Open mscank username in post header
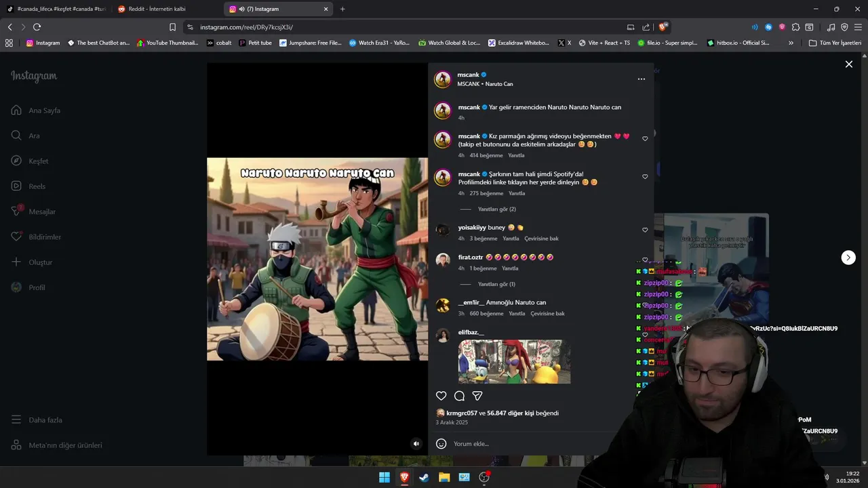Viewport: 868px width, 488px height. [x=468, y=75]
